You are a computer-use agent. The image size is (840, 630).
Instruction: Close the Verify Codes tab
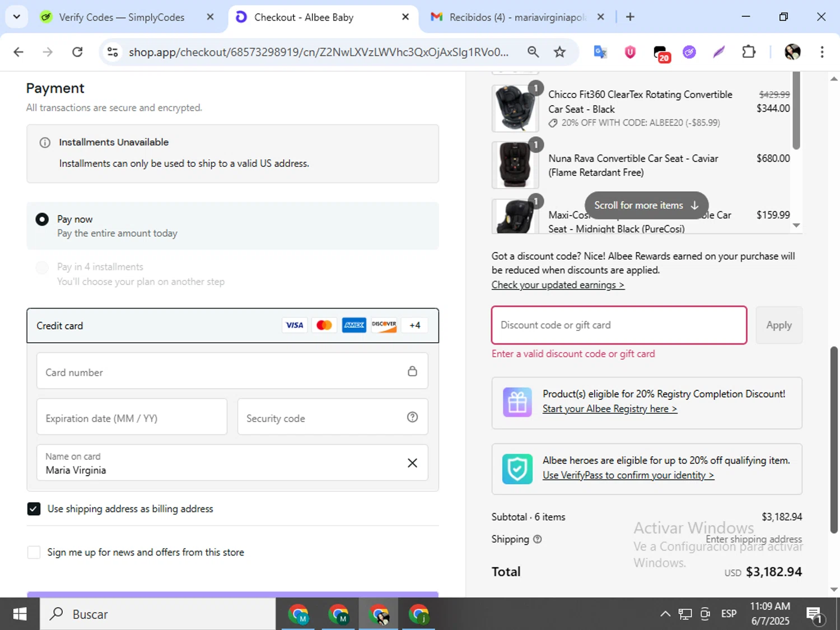210,17
